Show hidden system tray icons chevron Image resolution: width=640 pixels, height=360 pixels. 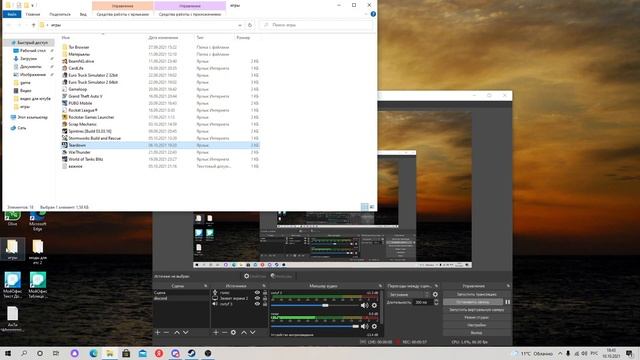pos(560,353)
